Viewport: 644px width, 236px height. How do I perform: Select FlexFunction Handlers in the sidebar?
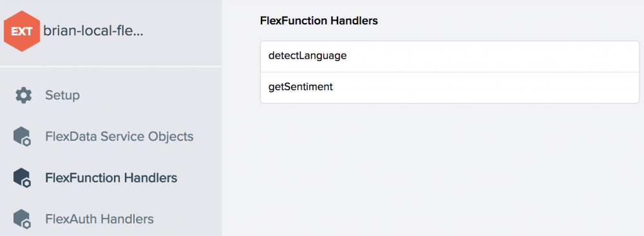click(111, 177)
